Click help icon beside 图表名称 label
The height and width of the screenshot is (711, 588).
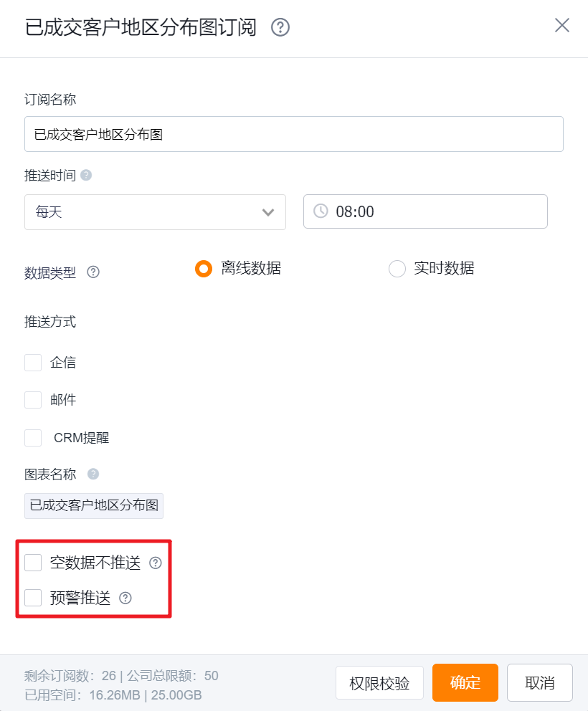tap(93, 474)
